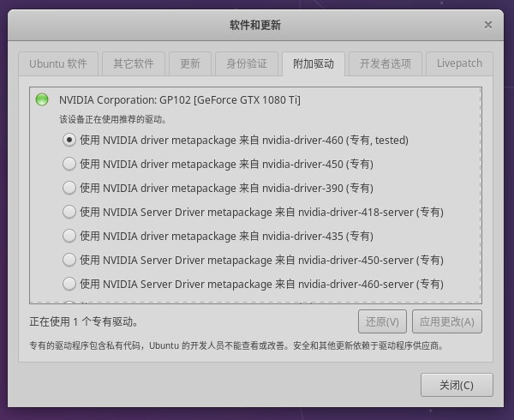Click the status text 正在使用 1 个专有驱动。
Screen dimensions: 514x420
(x=84, y=321)
